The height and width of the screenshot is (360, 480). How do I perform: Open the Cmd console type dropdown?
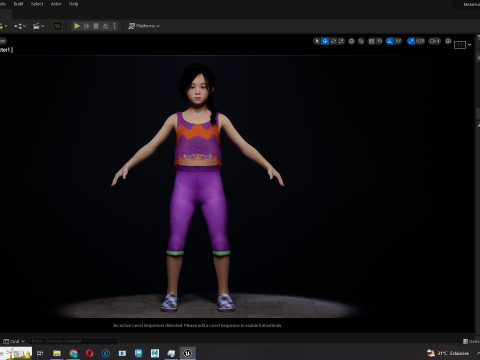click(x=14, y=341)
